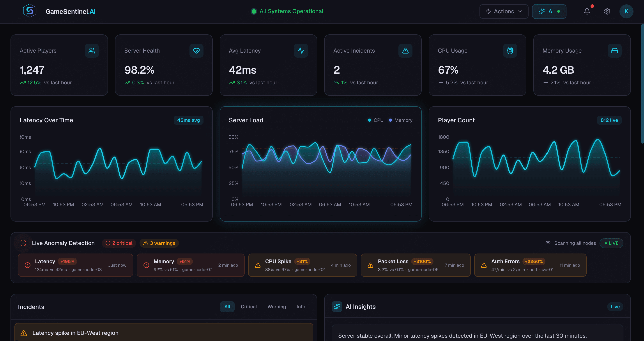Open the K user profile avatar
Image resolution: width=644 pixels, height=341 pixels.
point(626,11)
